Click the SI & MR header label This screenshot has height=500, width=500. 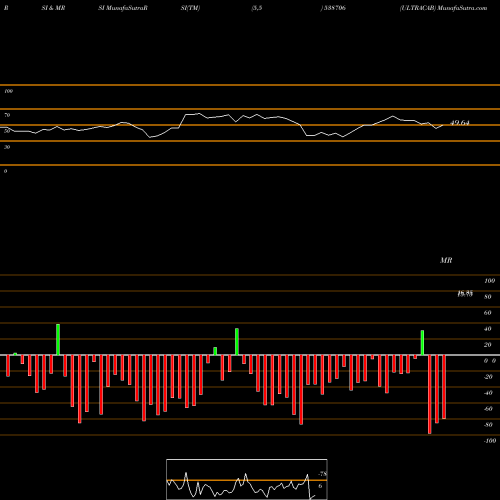click(x=53, y=8)
